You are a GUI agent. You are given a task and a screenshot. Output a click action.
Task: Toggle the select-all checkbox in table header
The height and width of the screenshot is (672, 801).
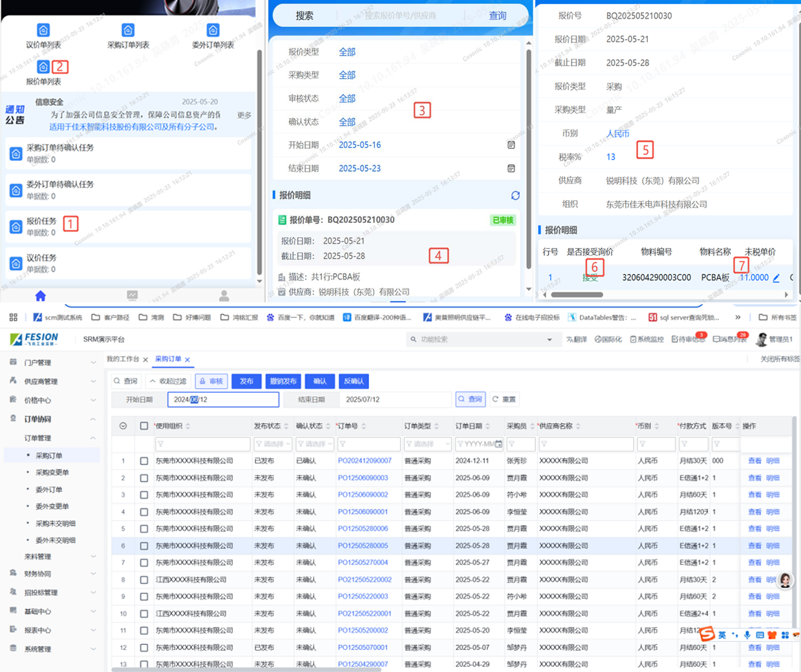(x=144, y=426)
